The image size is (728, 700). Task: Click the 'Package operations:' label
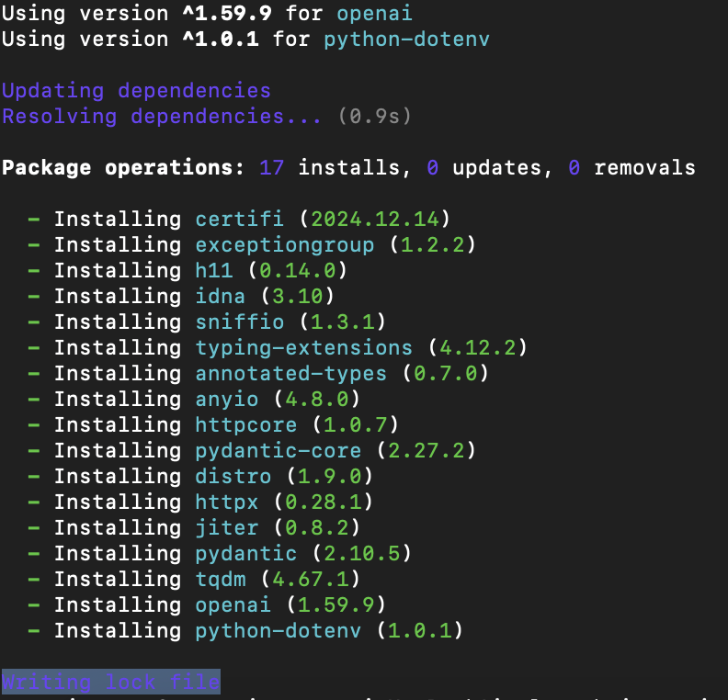click(123, 168)
